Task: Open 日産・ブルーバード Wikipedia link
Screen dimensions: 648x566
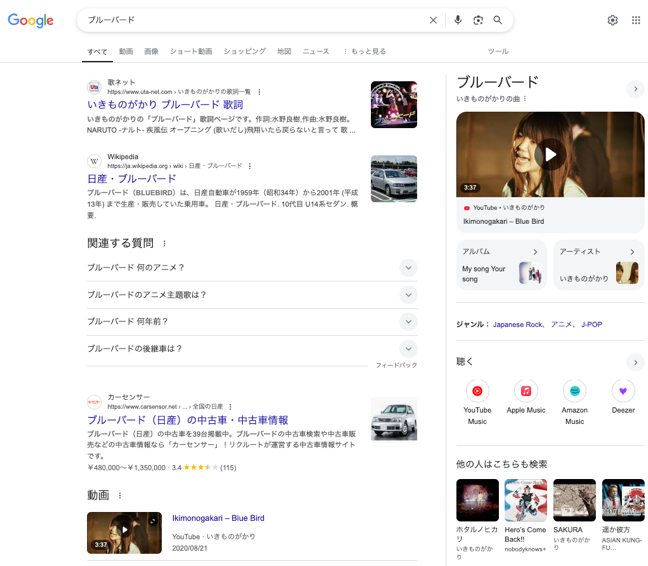Action: click(x=131, y=179)
